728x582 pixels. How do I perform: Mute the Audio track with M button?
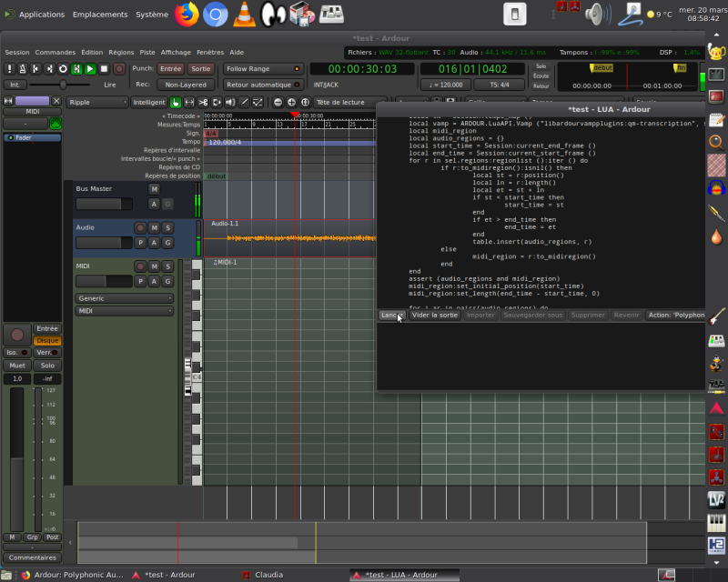click(x=155, y=227)
